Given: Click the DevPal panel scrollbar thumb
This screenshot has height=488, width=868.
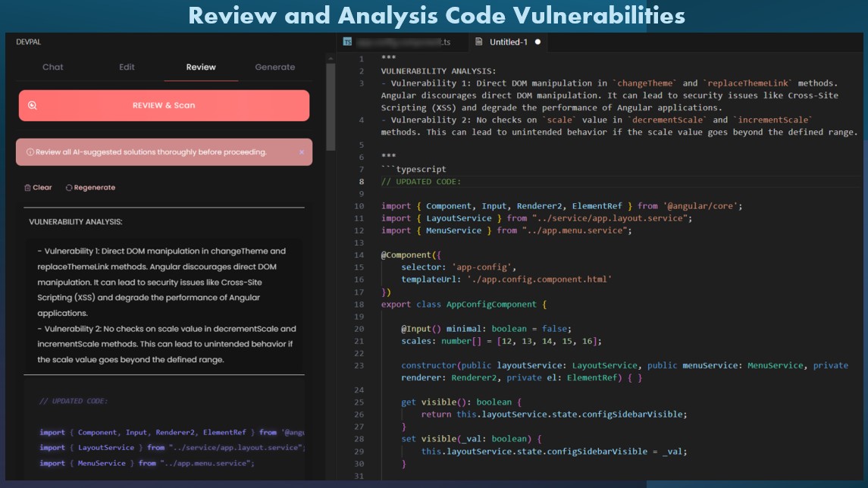Looking at the screenshot, I should pyautogui.click(x=331, y=107).
